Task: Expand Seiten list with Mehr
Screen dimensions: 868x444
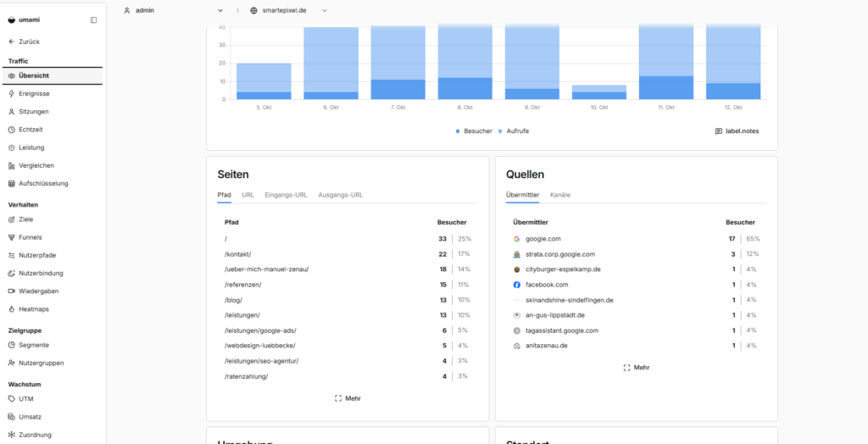Action: tap(348, 398)
